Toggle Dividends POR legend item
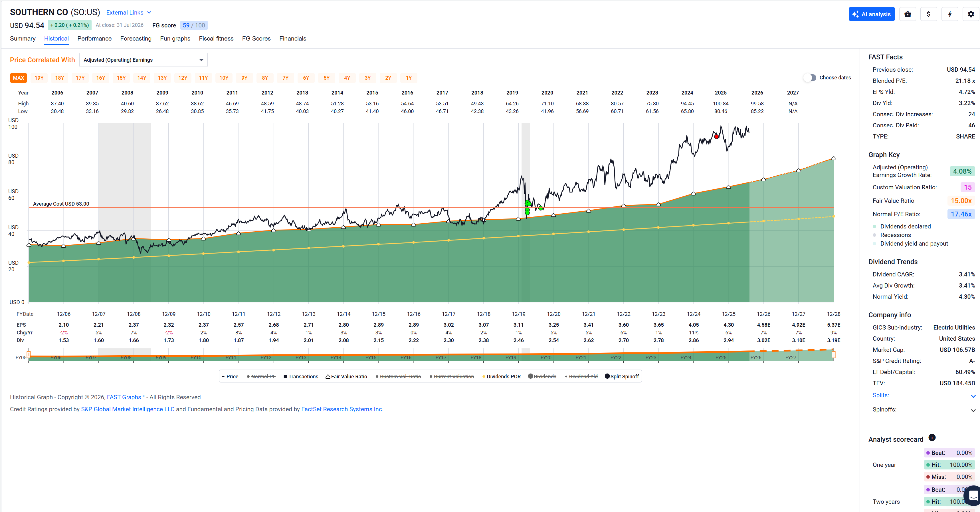The image size is (980, 512). pyautogui.click(x=502, y=376)
